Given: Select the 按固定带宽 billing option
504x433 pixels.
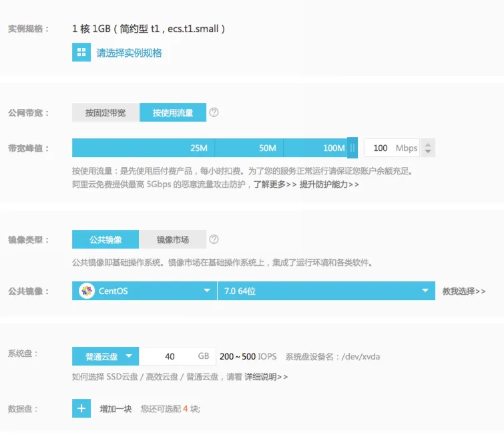Looking at the screenshot, I should click(105, 112).
